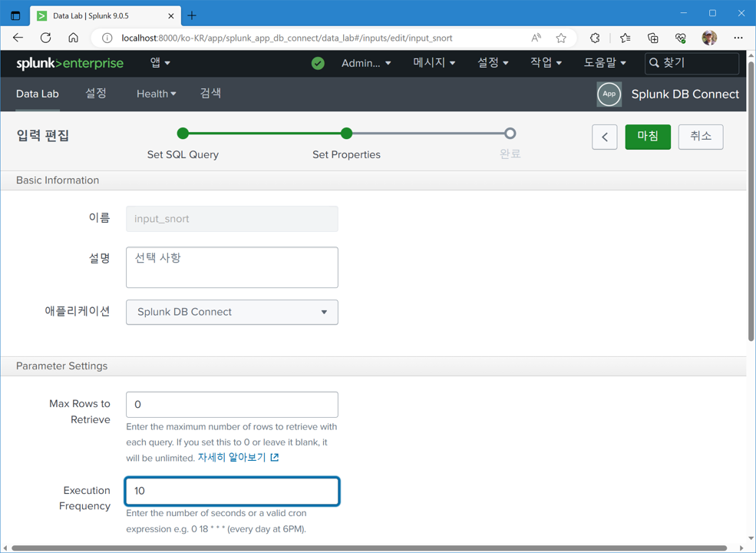Click into the 설명 description text area

click(232, 267)
